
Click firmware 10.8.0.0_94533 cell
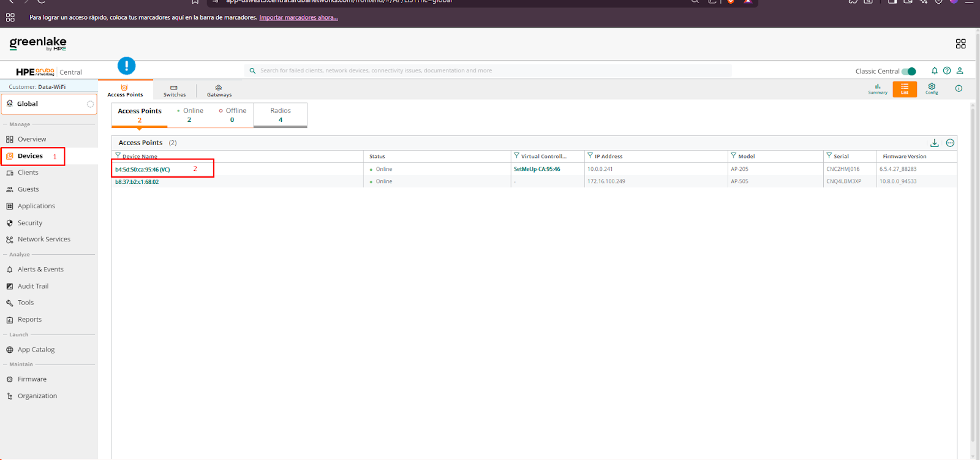898,181
